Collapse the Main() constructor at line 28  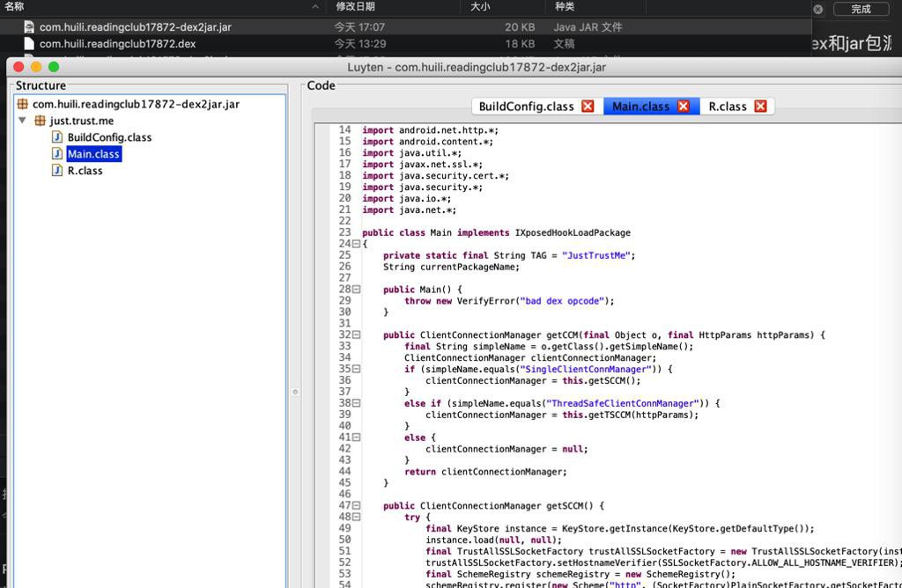click(x=356, y=290)
